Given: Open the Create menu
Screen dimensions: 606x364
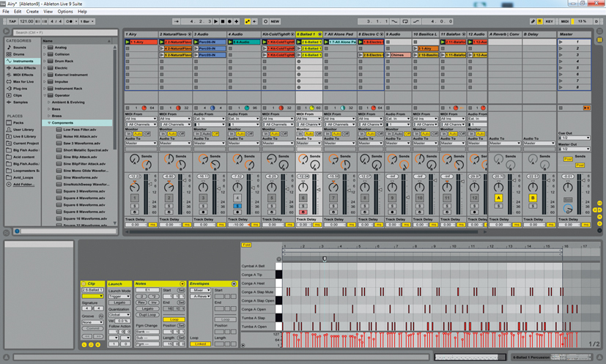Looking at the screenshot, I should (32, 12).
